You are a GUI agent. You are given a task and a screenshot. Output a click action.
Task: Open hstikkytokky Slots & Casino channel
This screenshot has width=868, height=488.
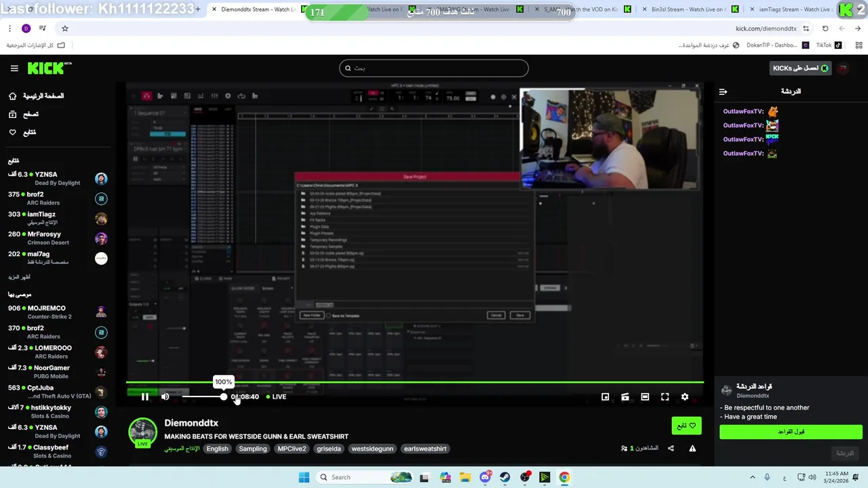pyautogui.click(x=58, y=411)
